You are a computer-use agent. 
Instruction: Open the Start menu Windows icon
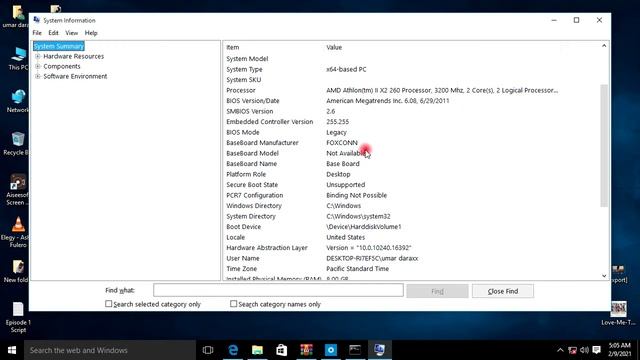coord(12,350)
